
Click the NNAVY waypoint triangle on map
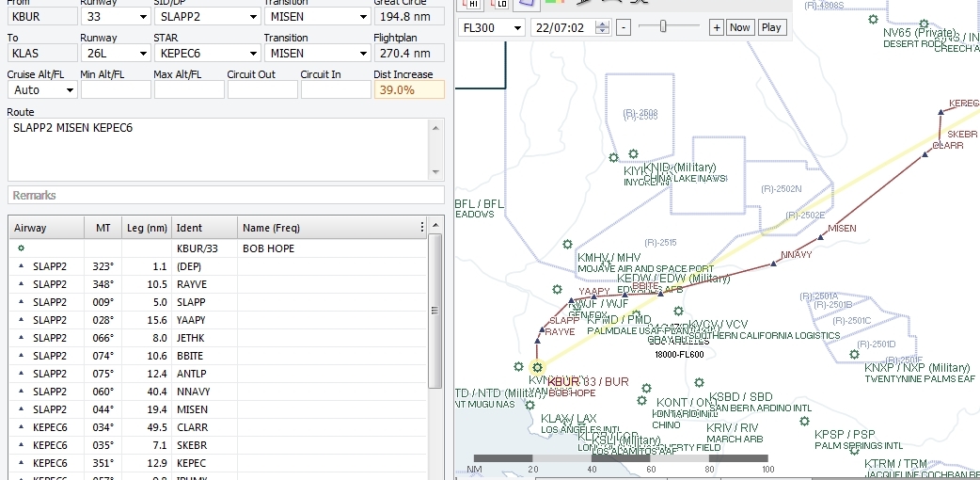click(774, 264)
